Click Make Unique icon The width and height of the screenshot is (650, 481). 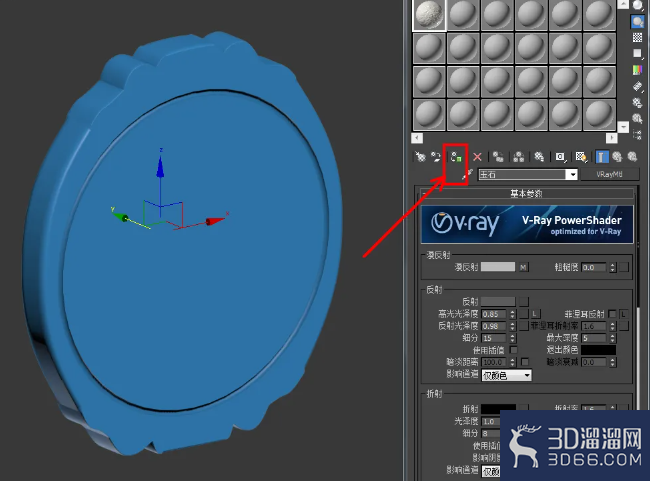pyautogui.click(x=518, y=157)
